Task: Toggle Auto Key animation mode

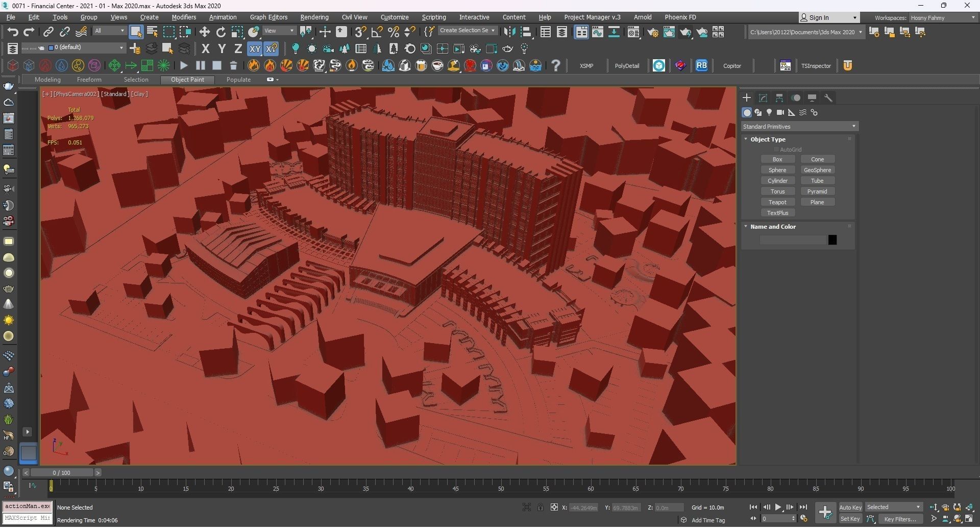Action: pos(850,507)
